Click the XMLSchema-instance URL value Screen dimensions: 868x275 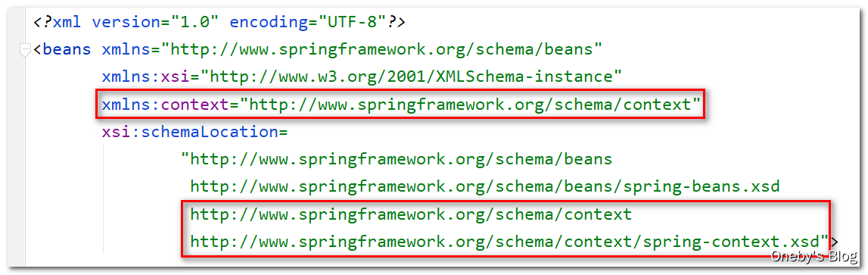pyautogui.click(x=411, y=77)
